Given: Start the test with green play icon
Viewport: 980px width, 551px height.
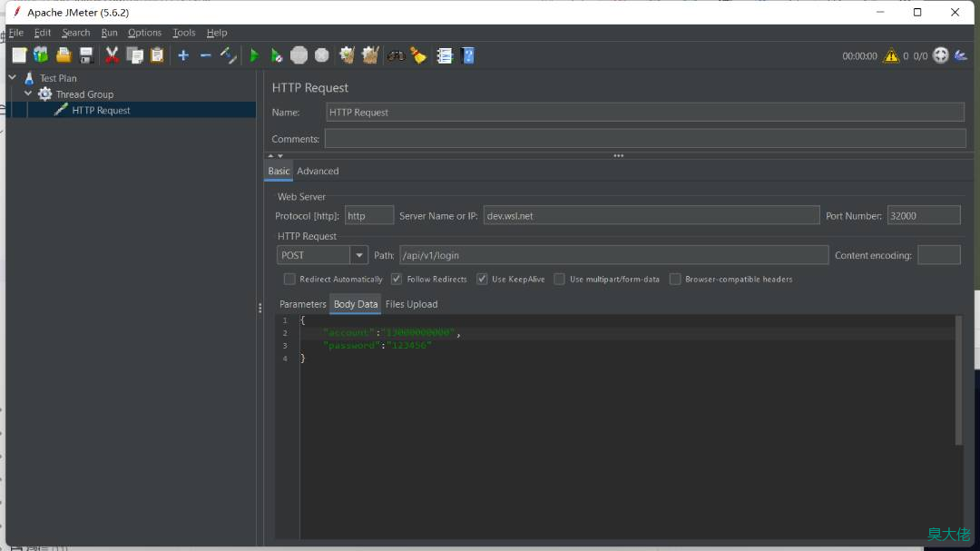Looking at the screenshot, I should pos(254,55).
